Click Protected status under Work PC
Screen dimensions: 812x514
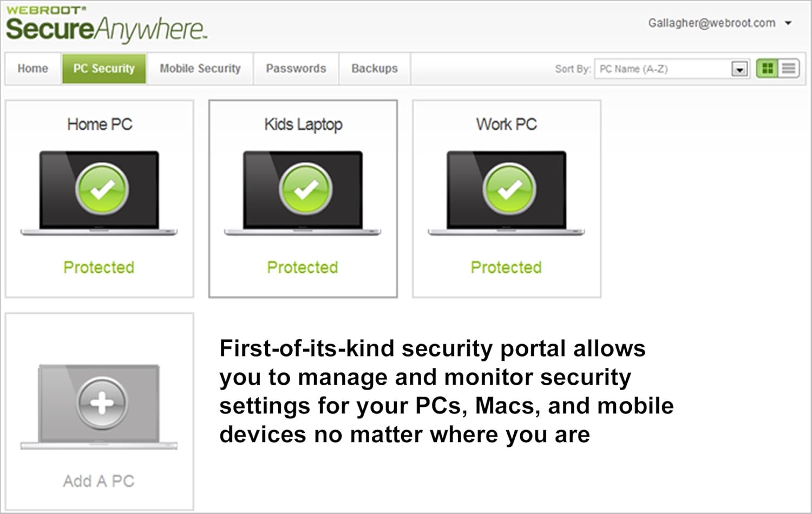(506, 267)
